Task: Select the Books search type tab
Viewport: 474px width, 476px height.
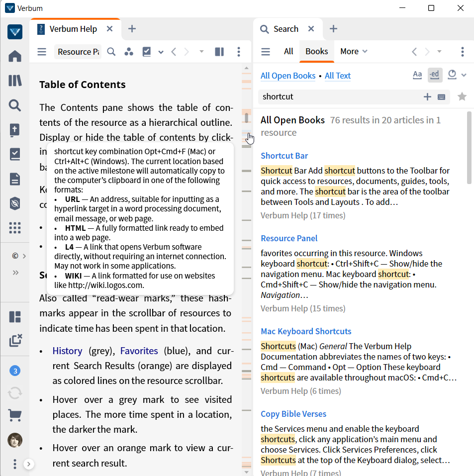Action: [317, 52]
